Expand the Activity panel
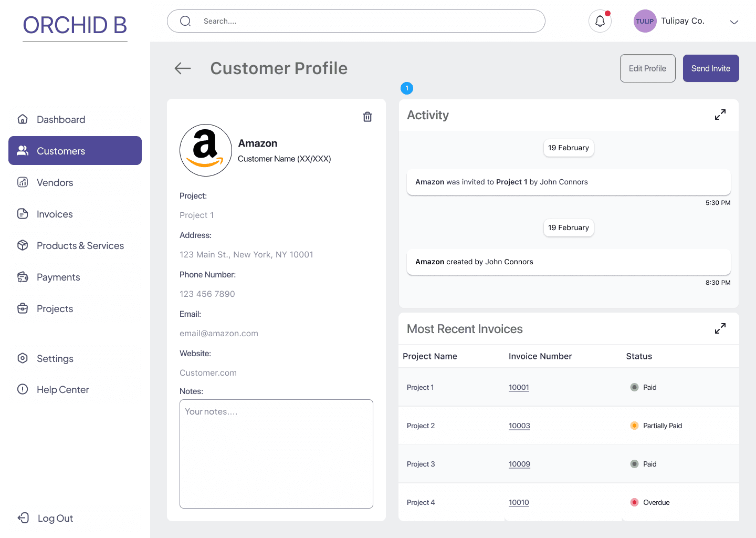Viewport: 756px width, 538px height. click(x=720, y=115)
